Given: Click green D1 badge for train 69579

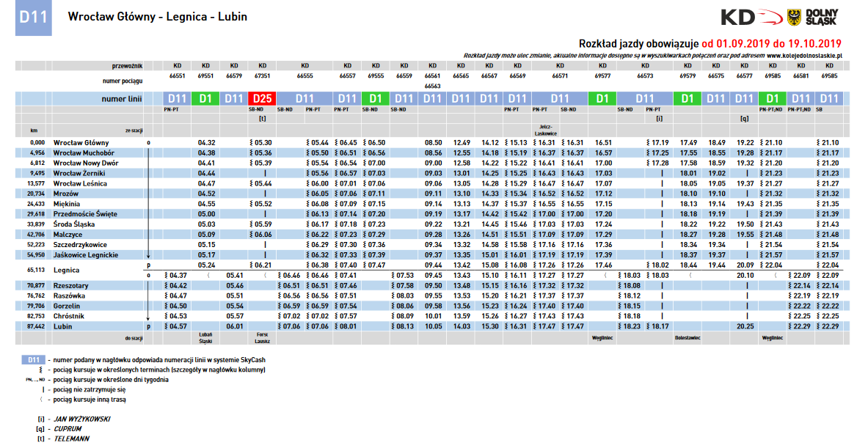Looking at the screenshot, I should 688,98.
